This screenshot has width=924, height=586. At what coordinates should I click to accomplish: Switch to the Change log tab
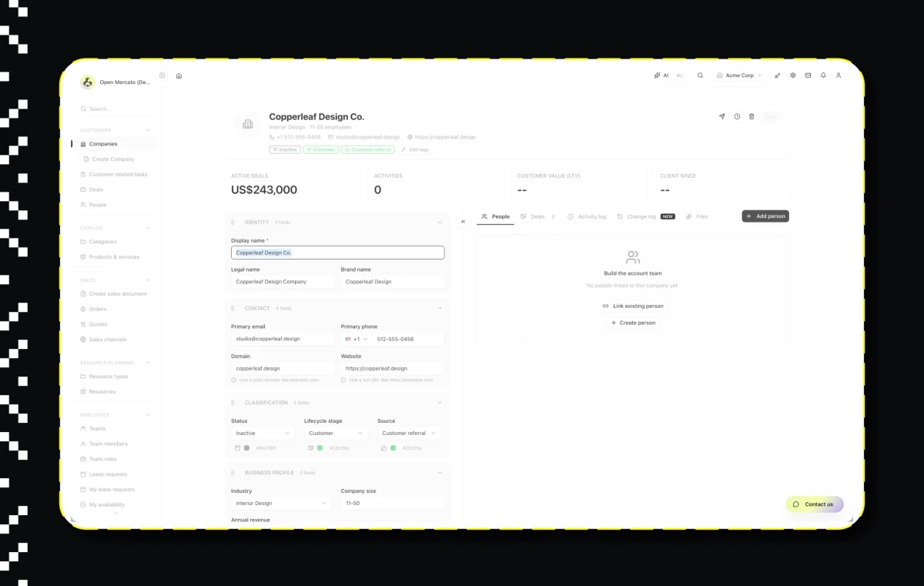[645, 216]
